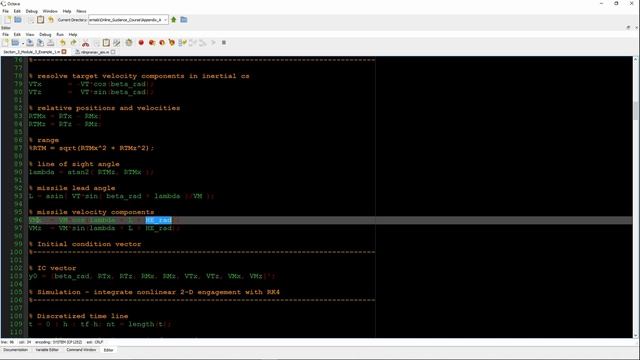Click New Script icon in editor toolbar
Image resolution: width=640 pixels, height=360 pixels.
tap(5, 42)
